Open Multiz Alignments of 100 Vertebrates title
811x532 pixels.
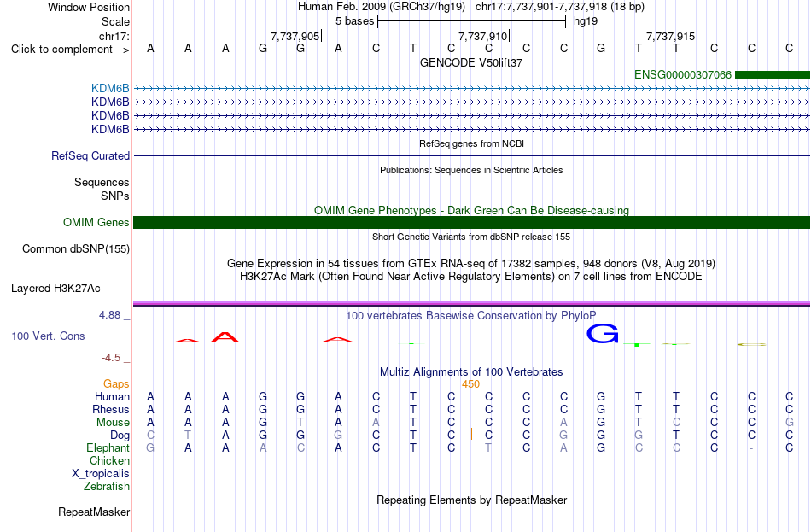[471, 372]
